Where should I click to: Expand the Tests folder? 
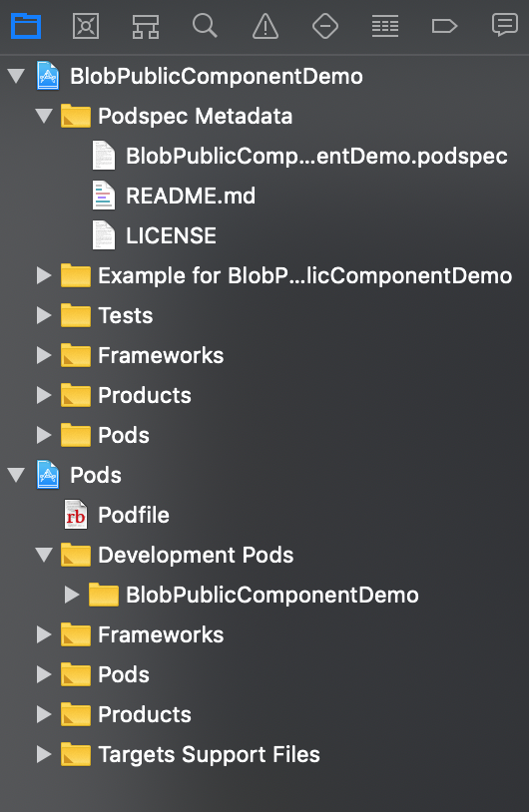tap(45, 315)
